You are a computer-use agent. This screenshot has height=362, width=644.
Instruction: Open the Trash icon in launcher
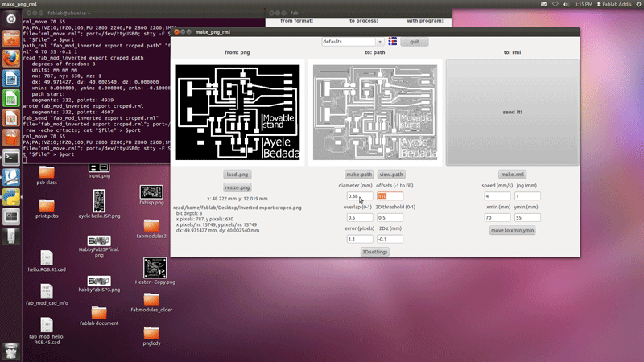pyautogui.click(x=11, y=351)
